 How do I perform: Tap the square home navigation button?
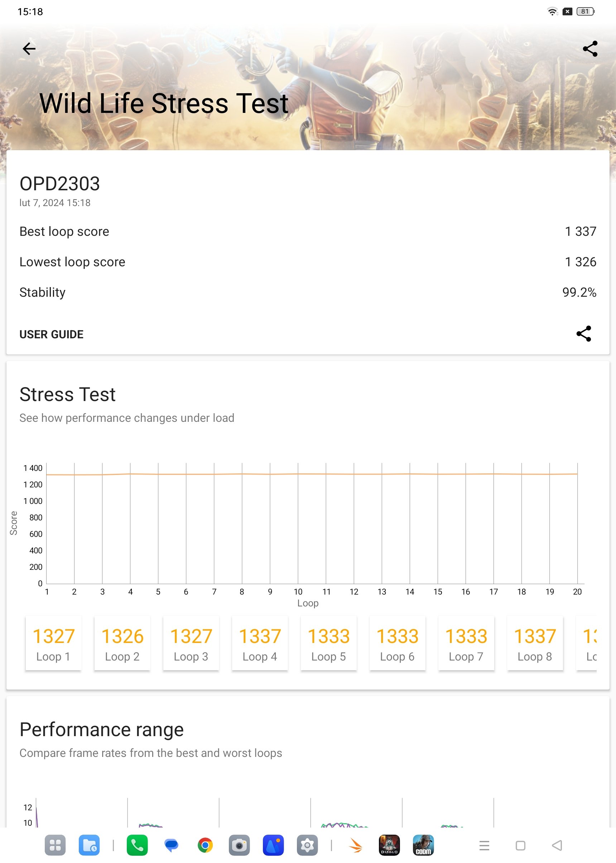click(x=520, y=845)
